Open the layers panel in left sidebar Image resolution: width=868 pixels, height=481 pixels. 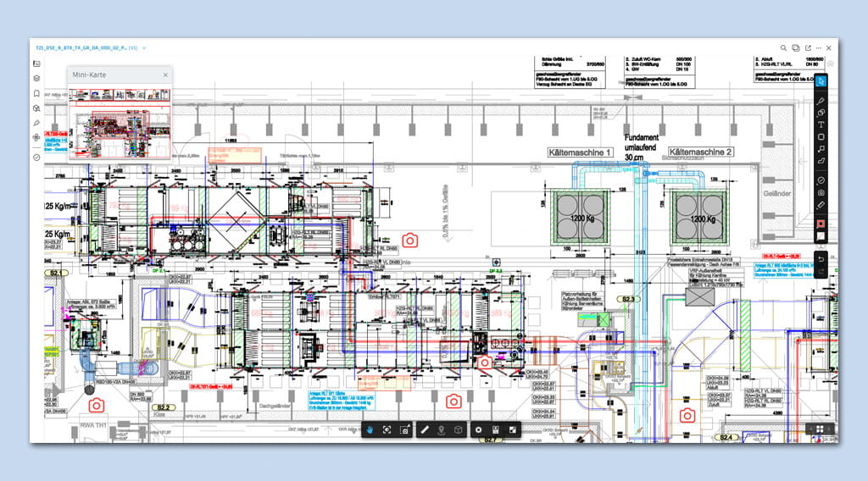[x=36, y=78]
